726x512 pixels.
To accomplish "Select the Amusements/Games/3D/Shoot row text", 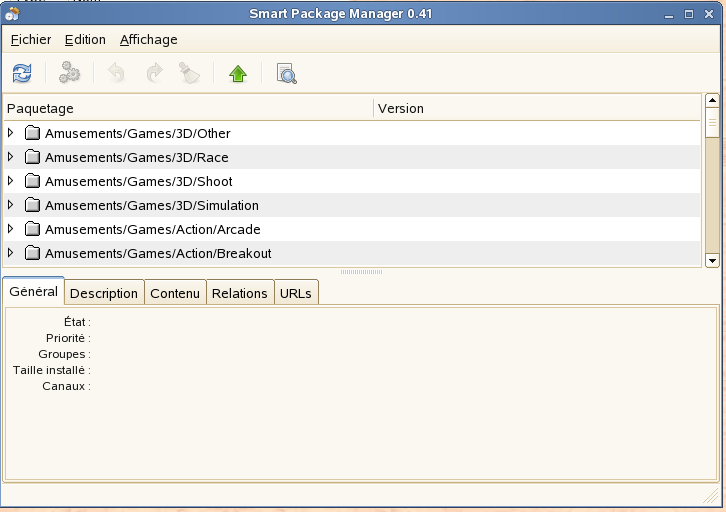I will tap(138, 181).
